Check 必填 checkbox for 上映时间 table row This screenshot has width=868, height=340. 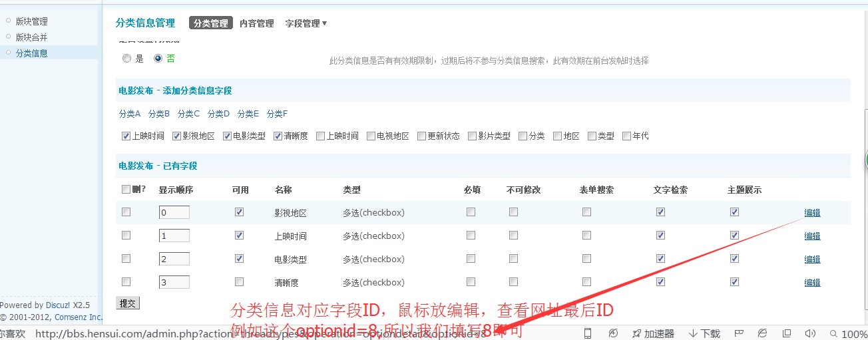click(471, 236)
